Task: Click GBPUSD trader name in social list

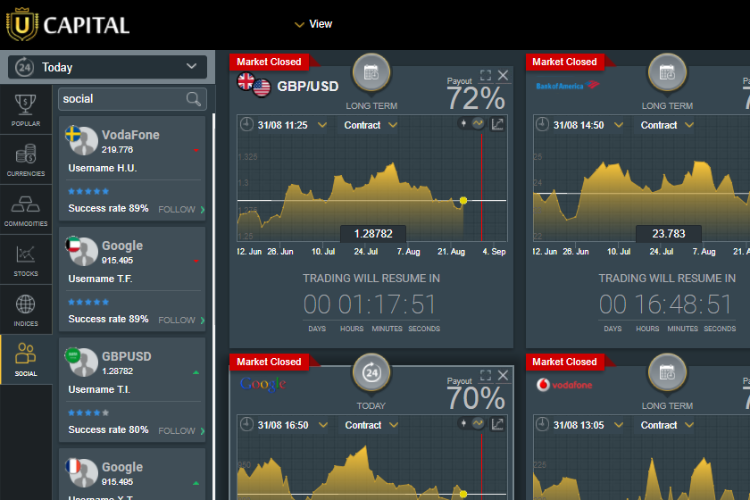Action: (127, 356)
